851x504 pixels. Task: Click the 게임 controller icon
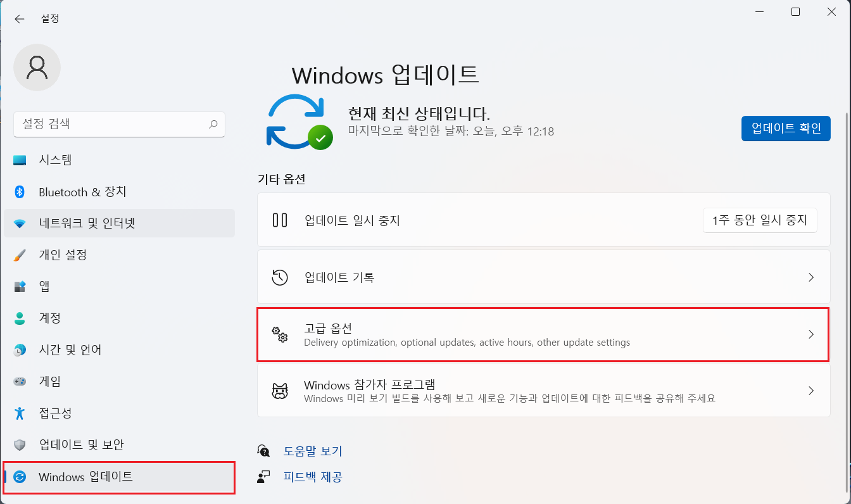point(20,382)
